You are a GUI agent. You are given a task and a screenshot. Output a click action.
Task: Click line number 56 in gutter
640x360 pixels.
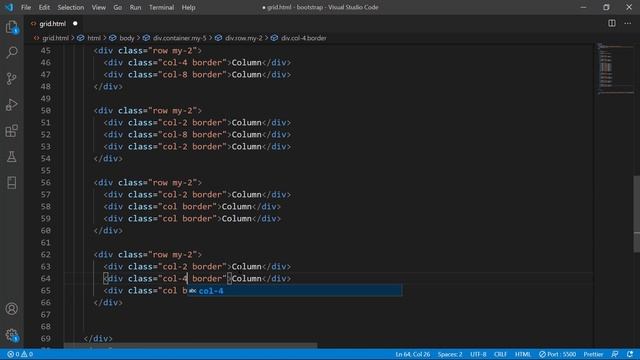coord(46,182)
